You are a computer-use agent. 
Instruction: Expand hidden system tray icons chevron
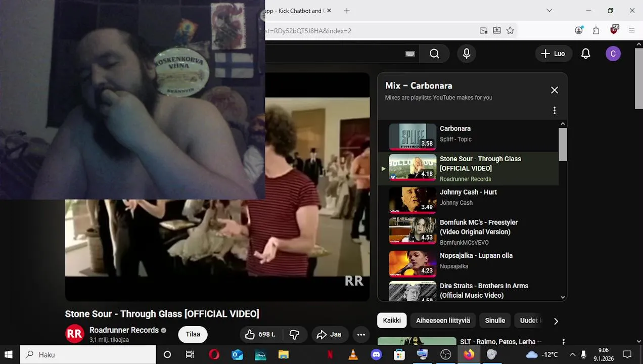point(572,354)
